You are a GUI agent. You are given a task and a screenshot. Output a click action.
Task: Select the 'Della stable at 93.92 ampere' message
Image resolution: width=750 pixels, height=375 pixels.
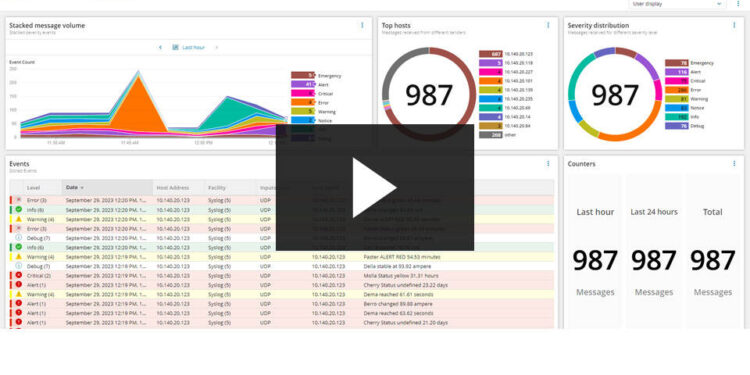pyautogui.click(x=397, y=266)
